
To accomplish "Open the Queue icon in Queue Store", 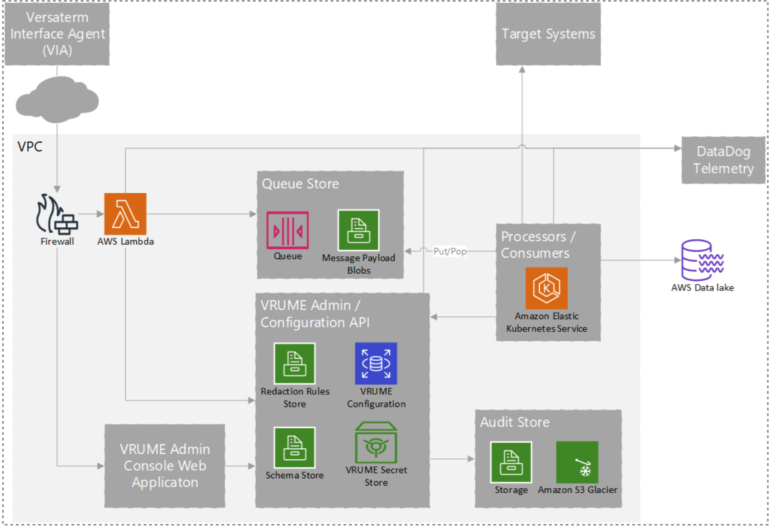I will [x=288, y=231].
